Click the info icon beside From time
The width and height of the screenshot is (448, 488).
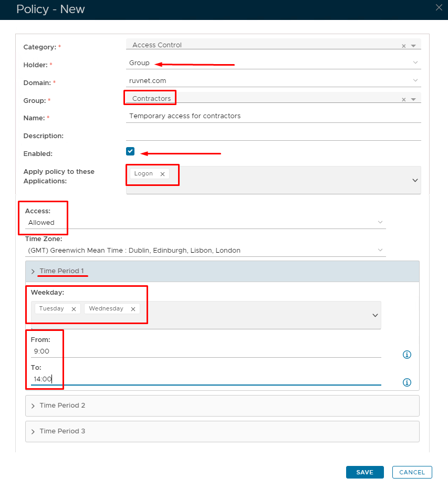point(407,355)
